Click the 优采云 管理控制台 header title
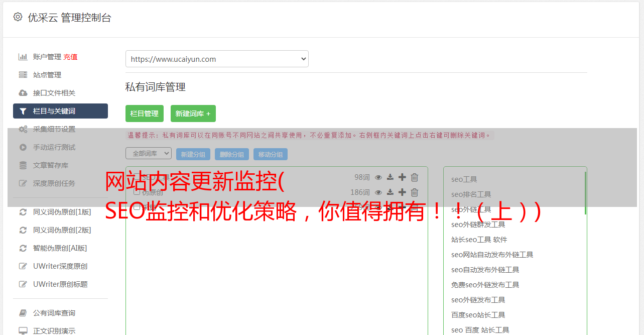 69,18
